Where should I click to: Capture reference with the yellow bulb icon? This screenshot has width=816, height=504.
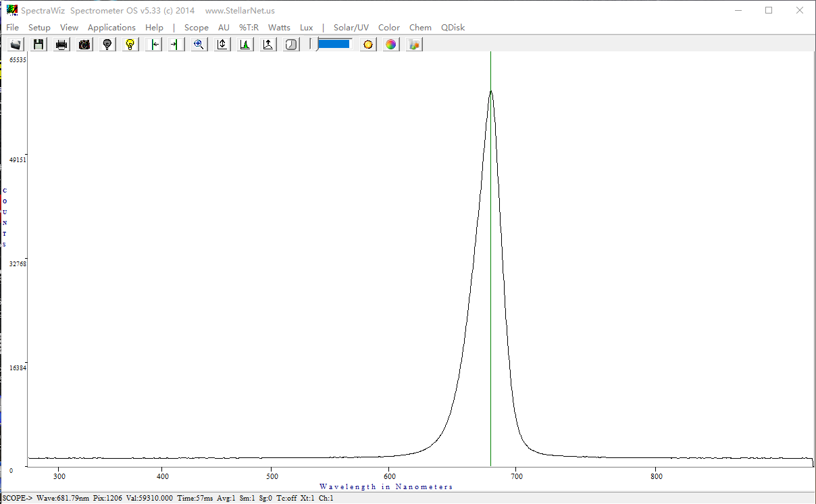click(x=130, y=45)
